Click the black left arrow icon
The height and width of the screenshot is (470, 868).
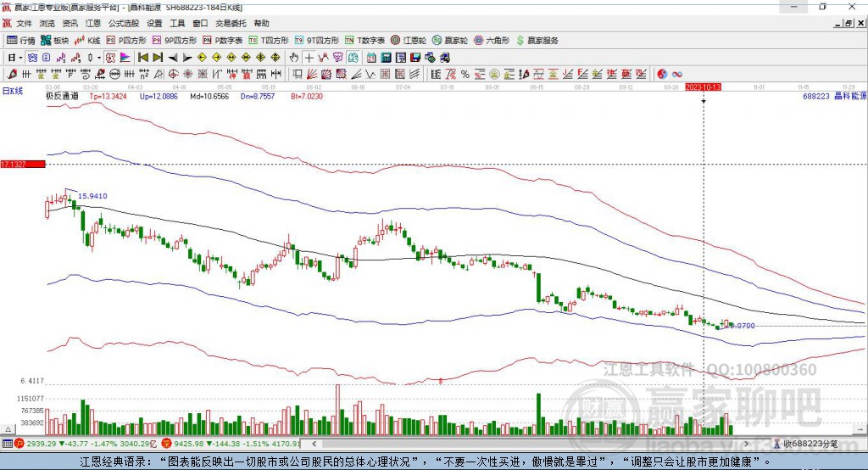tap(173, 58)
